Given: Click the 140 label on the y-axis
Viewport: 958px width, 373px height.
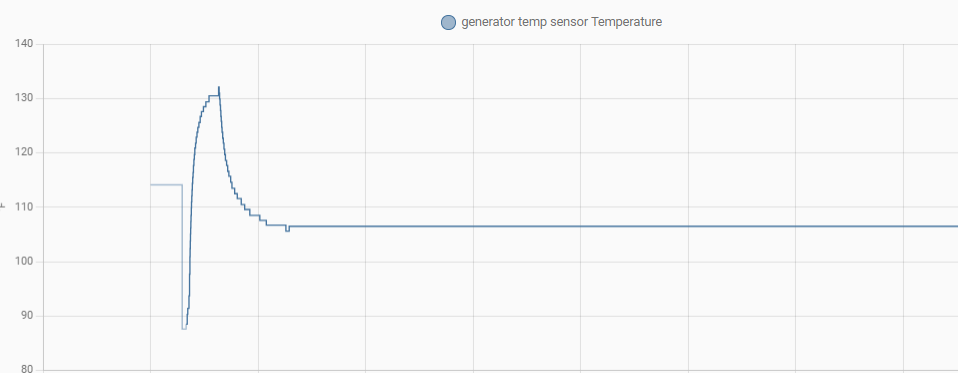Looking at the screenshot, I should click(x=25, y=44).
